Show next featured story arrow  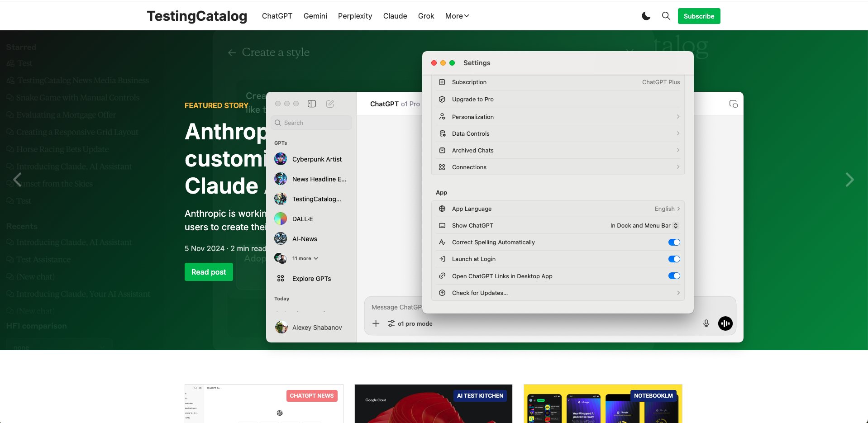click(x=849, y=180)
